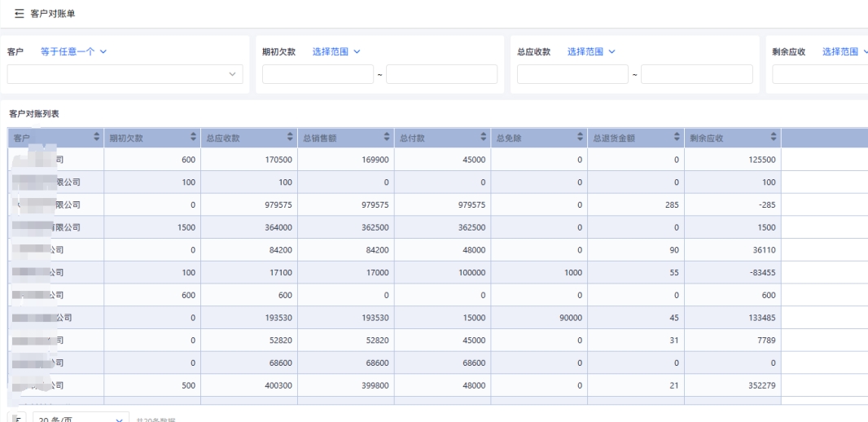This screenshot has width=868, height=422.
Task: Click cell with value 100000
Action: (442, 272)
